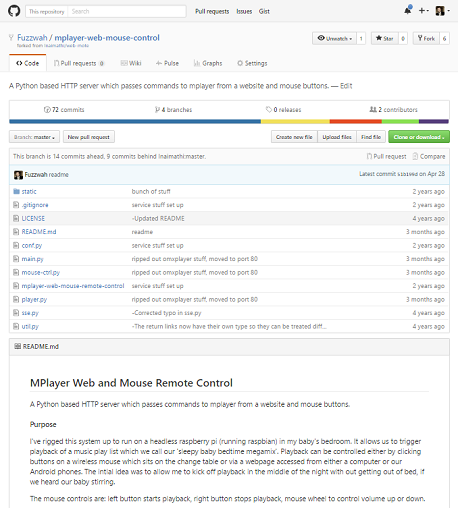The width and height of the screenshot is (458, 508).
Task: Switch to the Wiki tab
Action: pos(131,63)
